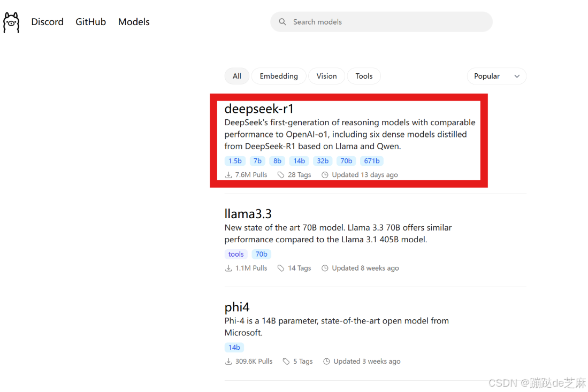Click the 1.1M Pulls text

pyautogui.click(x=251, y=268)
